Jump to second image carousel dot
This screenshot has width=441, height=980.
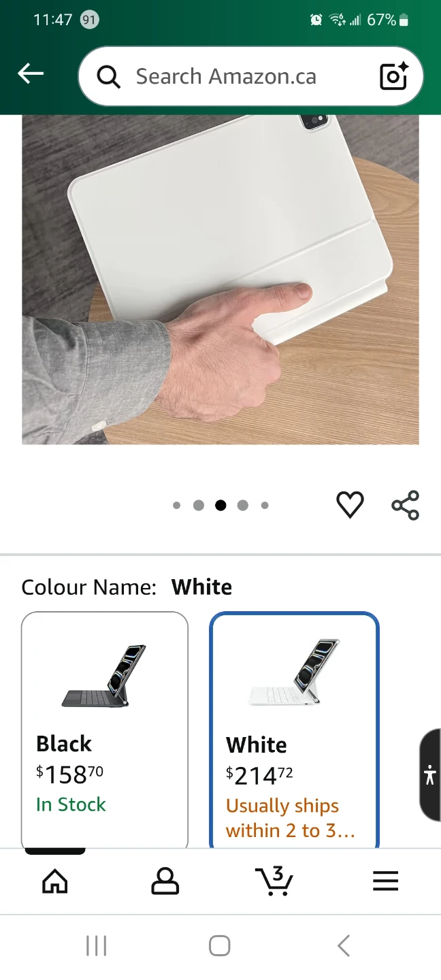pos(199,505)
